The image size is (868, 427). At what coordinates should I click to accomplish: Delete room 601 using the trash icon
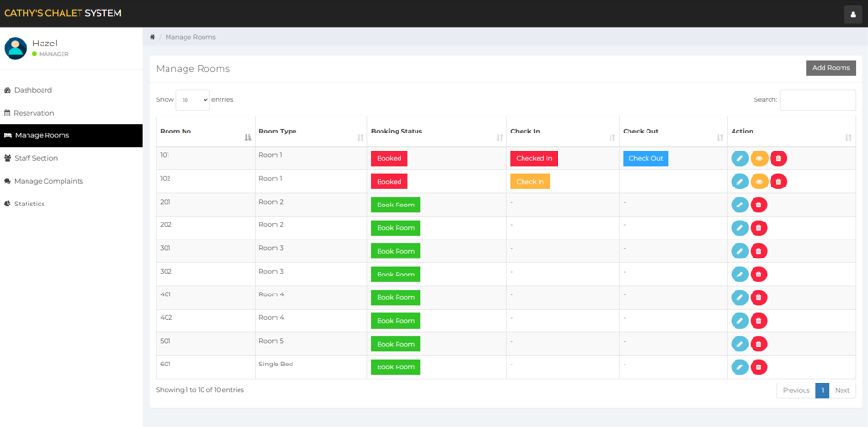point(758,367)
